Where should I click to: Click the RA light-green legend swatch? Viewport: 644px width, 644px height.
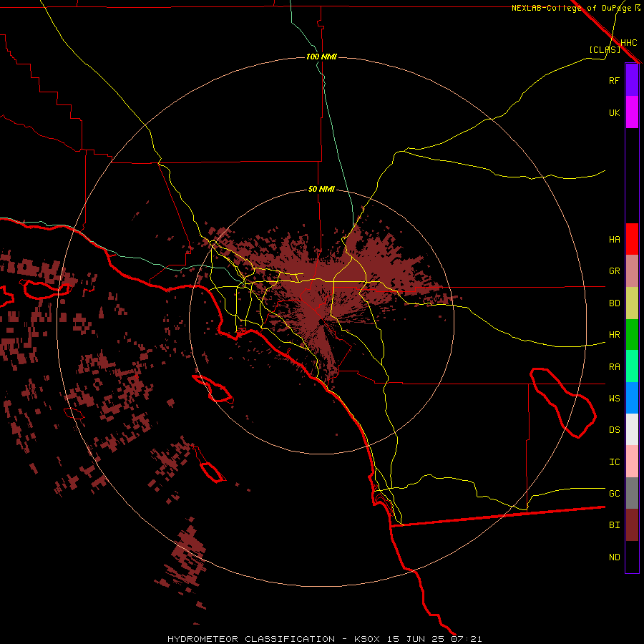pyautogui.click(x=632, y=366)
